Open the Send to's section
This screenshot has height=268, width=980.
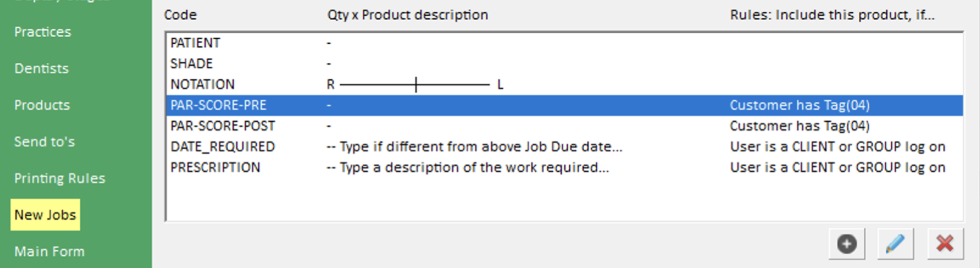(x=44, y=141)
